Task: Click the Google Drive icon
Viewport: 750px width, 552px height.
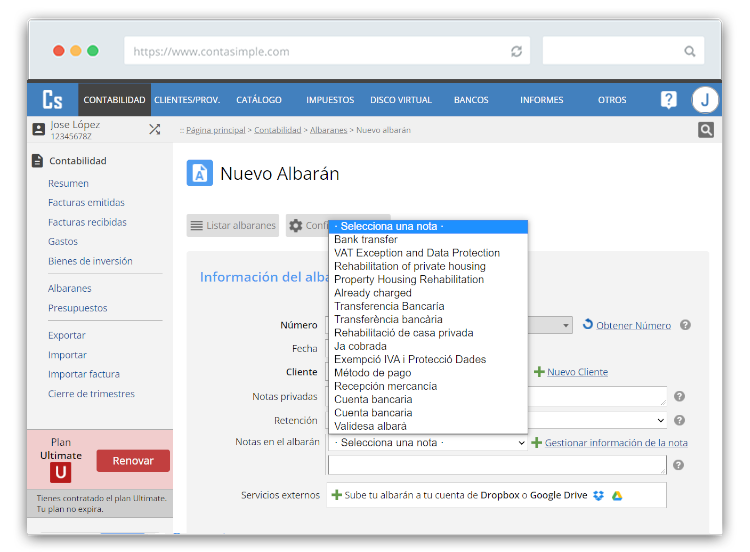Action: pos(618,495)
